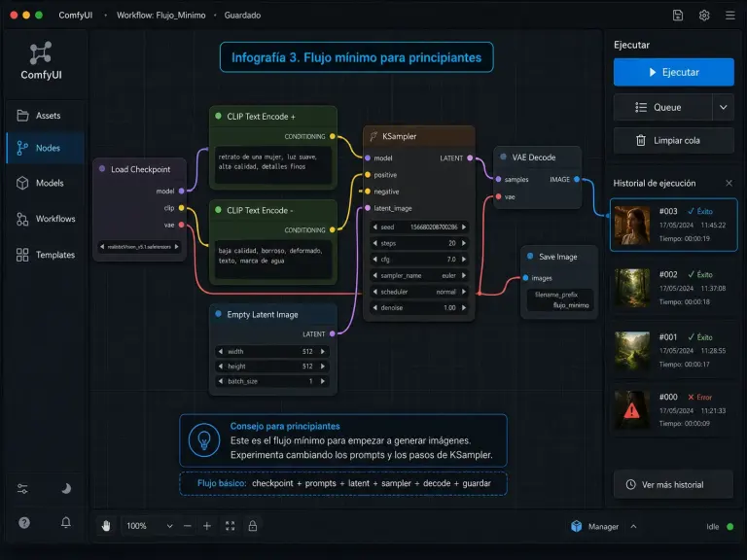The width and height of the screenshot is (747, 560).
Task: Close the Historial de ejecución panel
Action: (x=729, y=184)
